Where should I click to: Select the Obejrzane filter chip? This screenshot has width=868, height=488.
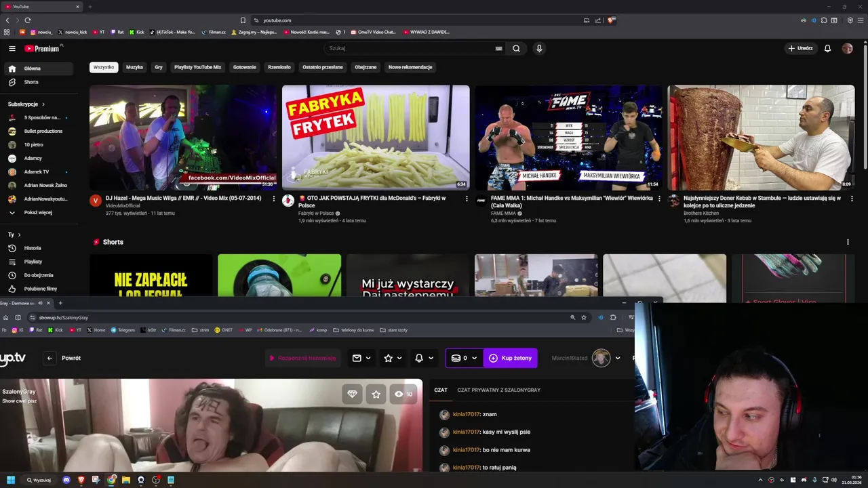click(366, 67)
